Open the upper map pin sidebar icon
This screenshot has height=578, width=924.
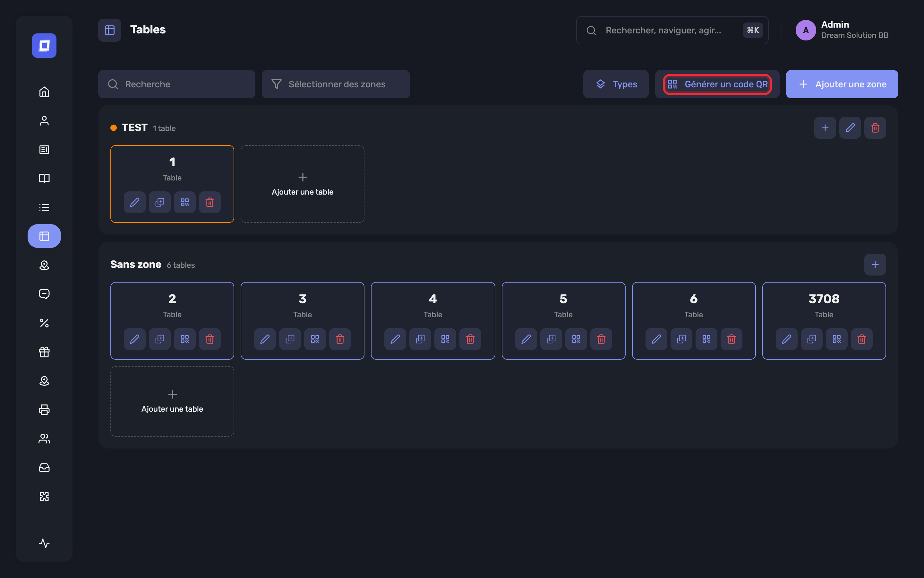[x=44, y=265]
